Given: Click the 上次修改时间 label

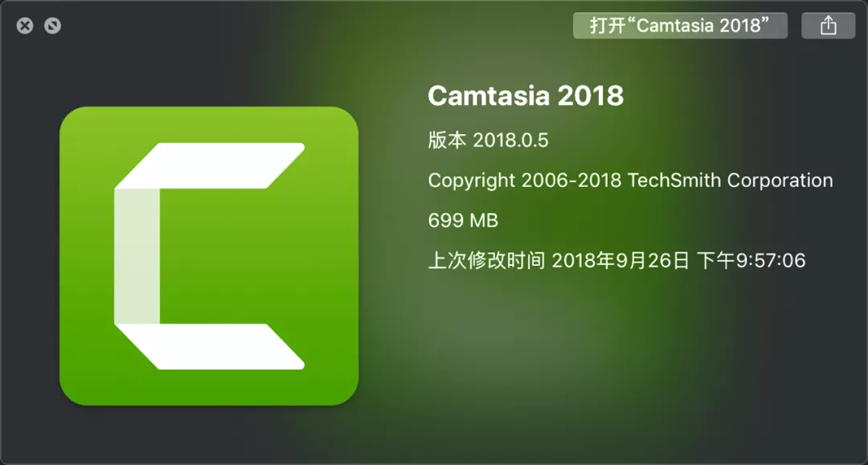Looking at the screenshot, I should coord(486,260).
